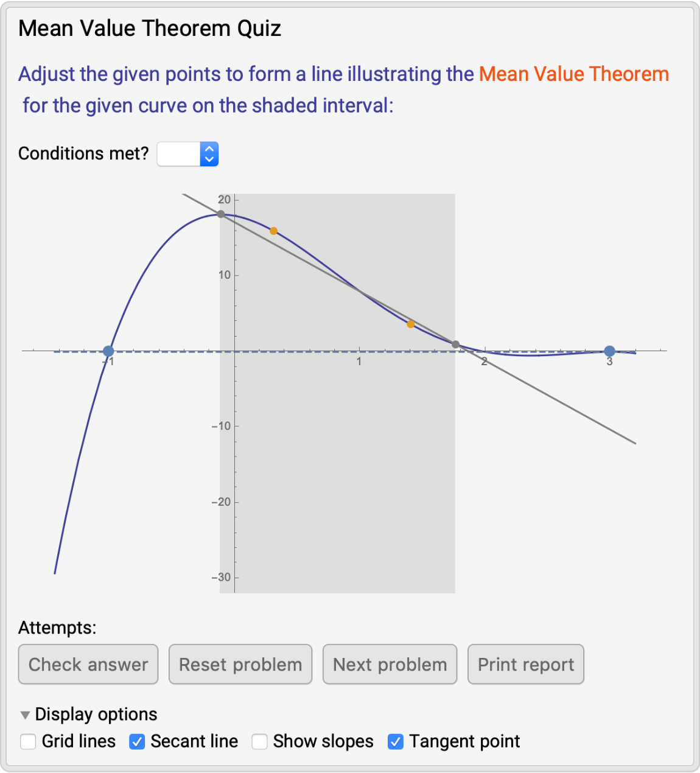Collapse the Display options section

25,715
